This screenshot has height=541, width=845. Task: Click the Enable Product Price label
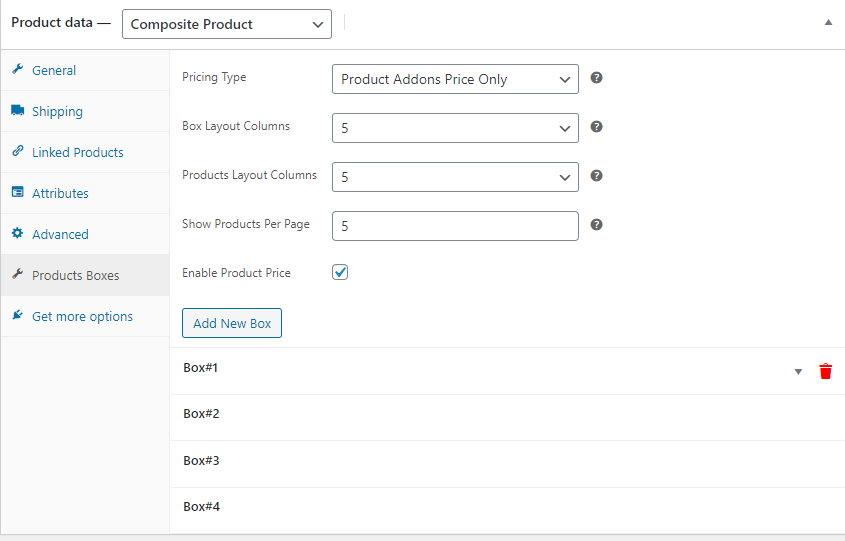236,273
